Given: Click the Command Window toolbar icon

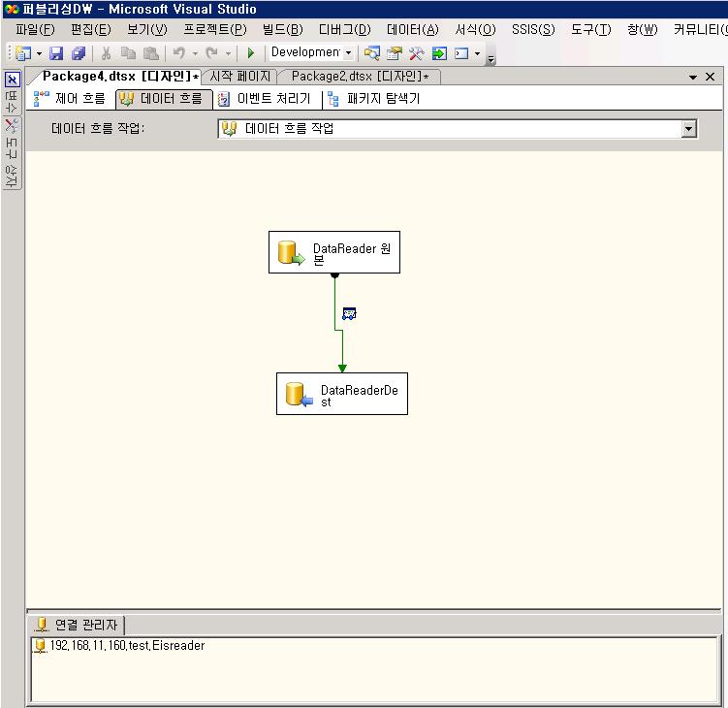Looking at the screenshot, I should point(461,53).
